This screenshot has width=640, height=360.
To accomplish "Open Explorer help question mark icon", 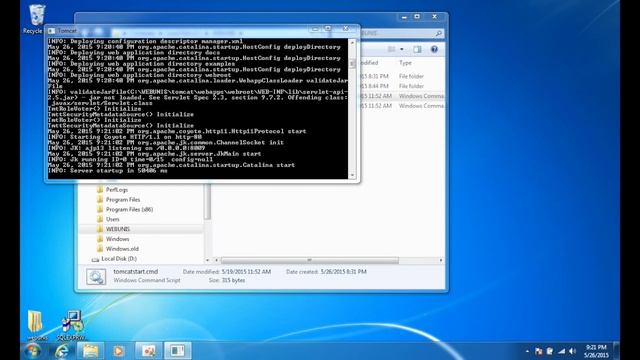I will (x=434, y=49).
